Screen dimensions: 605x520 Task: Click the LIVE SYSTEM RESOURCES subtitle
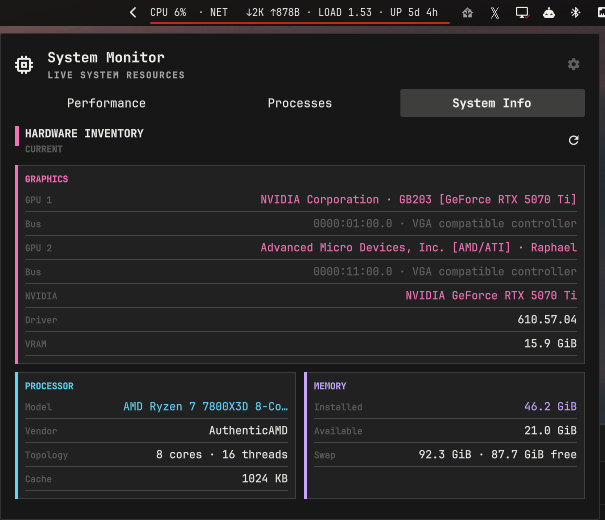116,75
